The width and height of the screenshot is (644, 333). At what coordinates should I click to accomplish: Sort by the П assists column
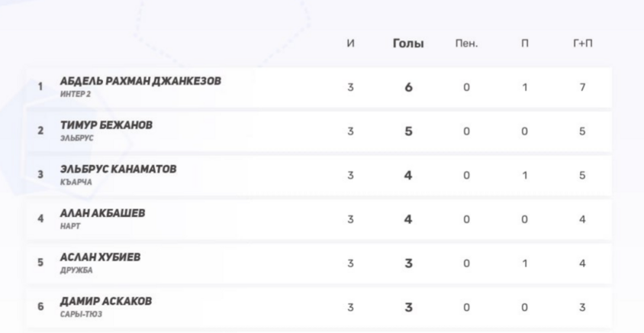[524, 44]
